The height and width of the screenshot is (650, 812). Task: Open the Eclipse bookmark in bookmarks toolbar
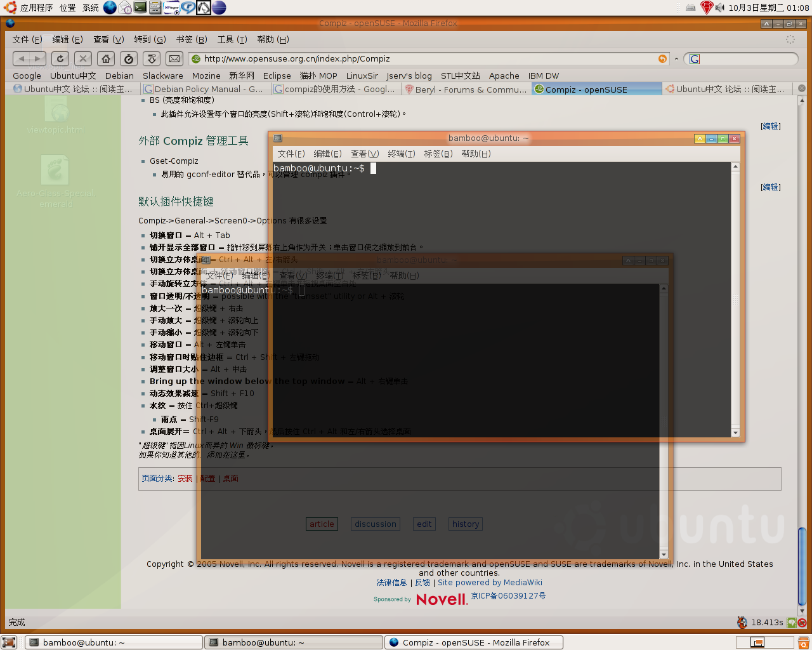coord(277,76)
